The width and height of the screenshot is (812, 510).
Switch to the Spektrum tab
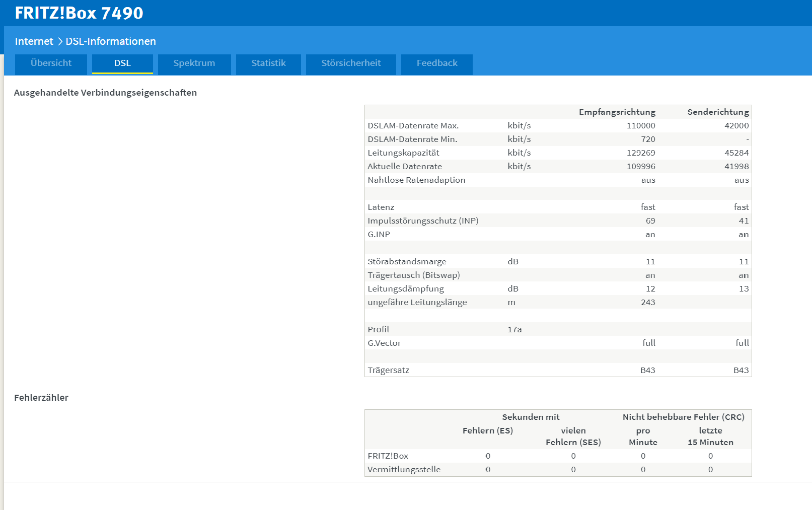click(x=194, y=64)
